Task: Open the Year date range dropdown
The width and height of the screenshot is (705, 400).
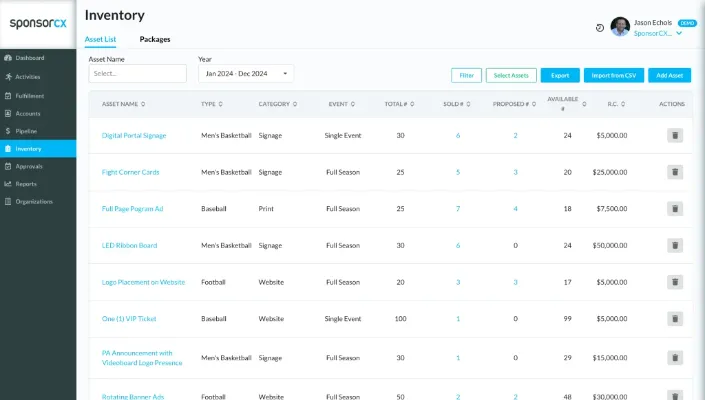Action: (x=246, y=74)
